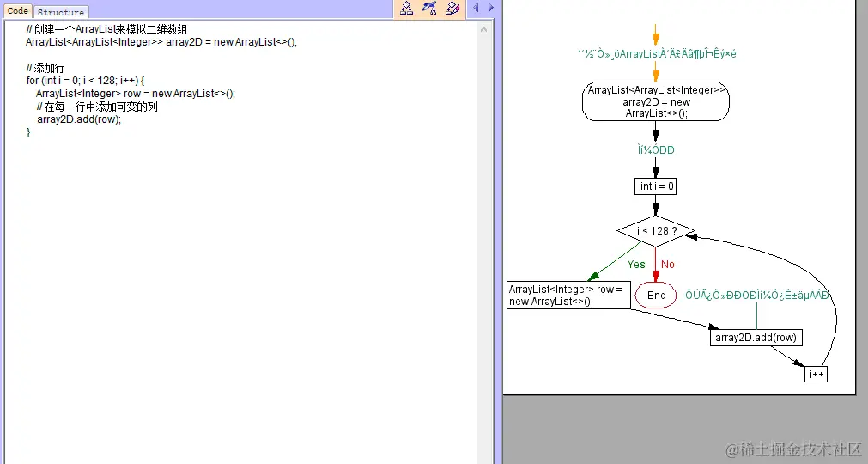
Task: Switch to the Code tab
Action: pos(18,10)
